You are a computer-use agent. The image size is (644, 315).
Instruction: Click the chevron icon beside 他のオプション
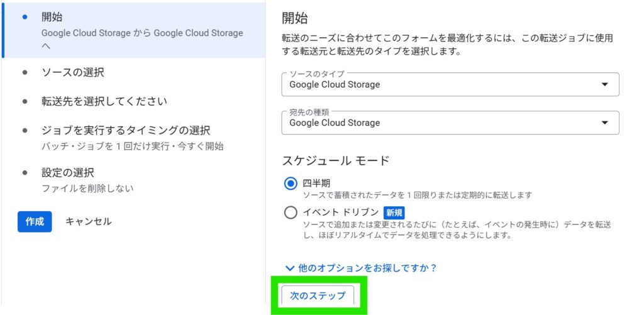pos(290,268)
